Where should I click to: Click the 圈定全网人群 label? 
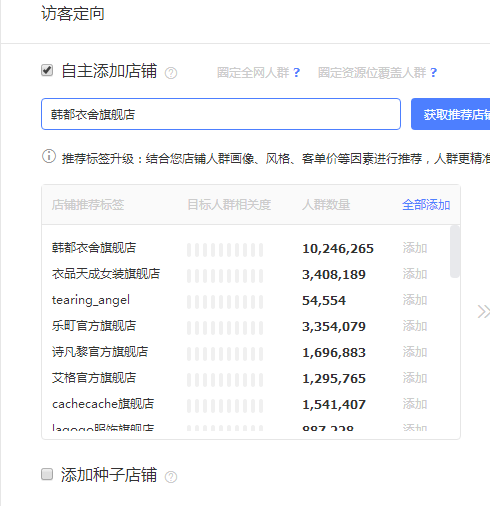tap(253, 72)
